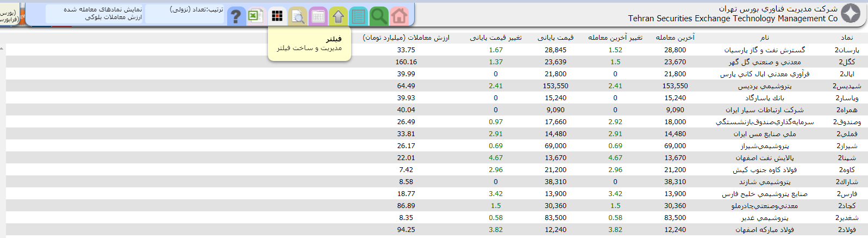Sort by تغییر آخرین معامله column header
The width and height of the screenshot is (868, 238).
click(x=615, y=38)
